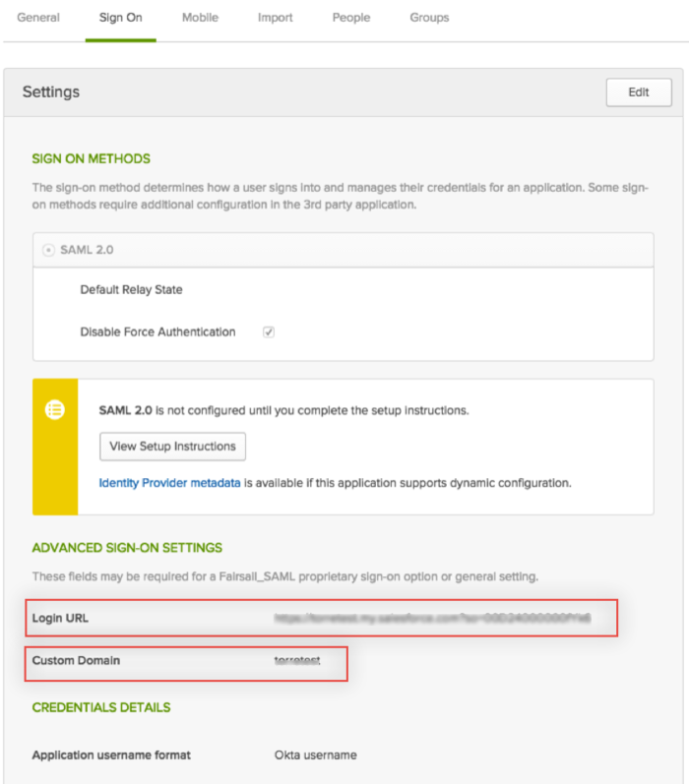The width and height of the screenshot is (689, 784).
Task: Toggle Disable Force Authentication checkbox
Action: (x=269, y=332)
